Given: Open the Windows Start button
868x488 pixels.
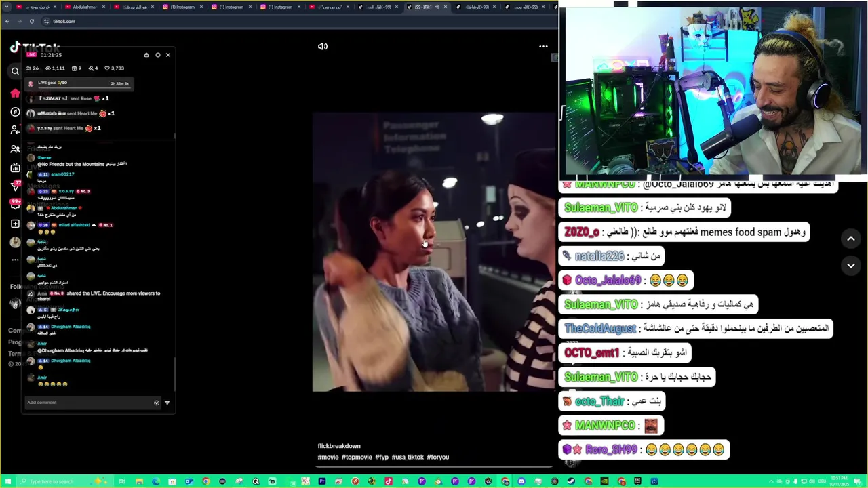Looking at the screenshot, I should tap(7, 481).
